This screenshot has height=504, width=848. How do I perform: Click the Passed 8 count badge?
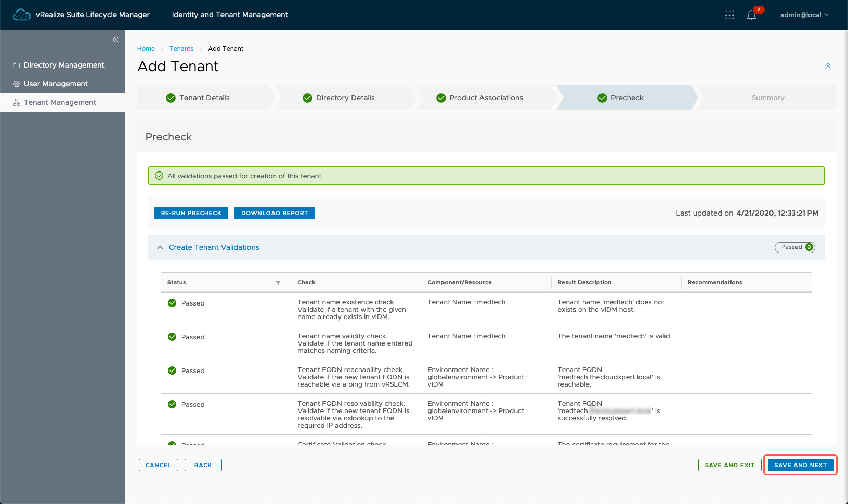point(794,247)
